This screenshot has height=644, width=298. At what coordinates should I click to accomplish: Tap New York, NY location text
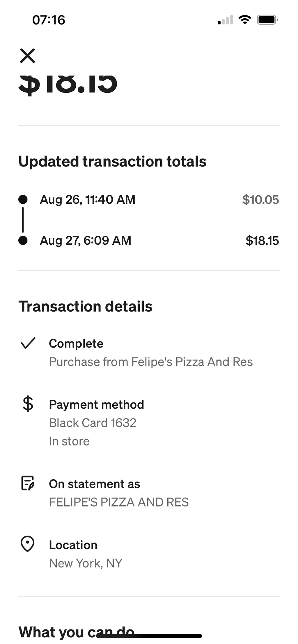tap(86, 563)
